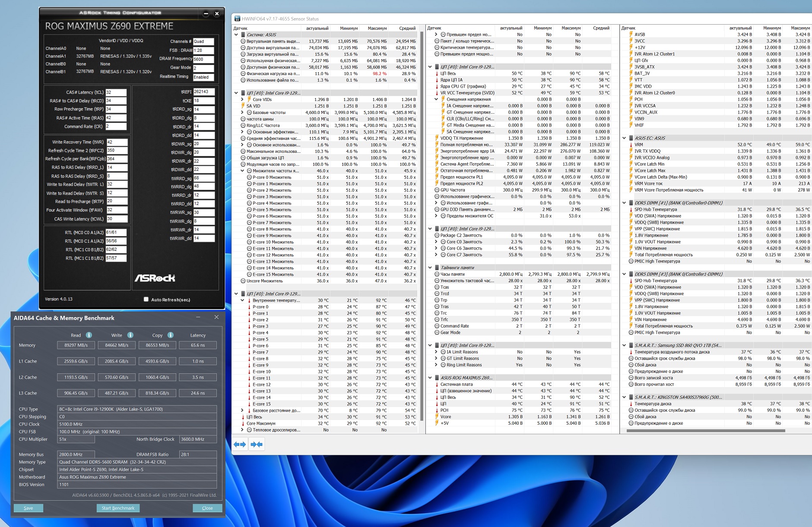This screenshot has height=527, width=812.
Task: Click the thermometer icon beside Системная плата
Action: coord(437,384)
